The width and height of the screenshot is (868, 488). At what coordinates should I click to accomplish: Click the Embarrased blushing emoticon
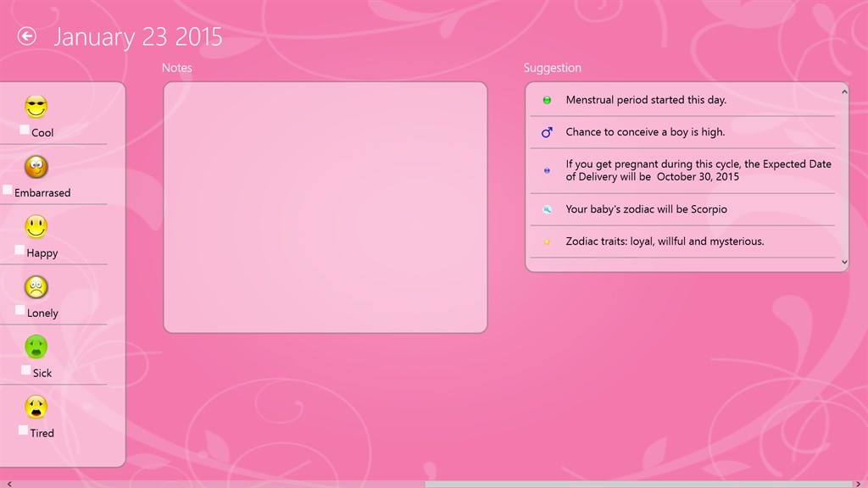pos(34,166)
